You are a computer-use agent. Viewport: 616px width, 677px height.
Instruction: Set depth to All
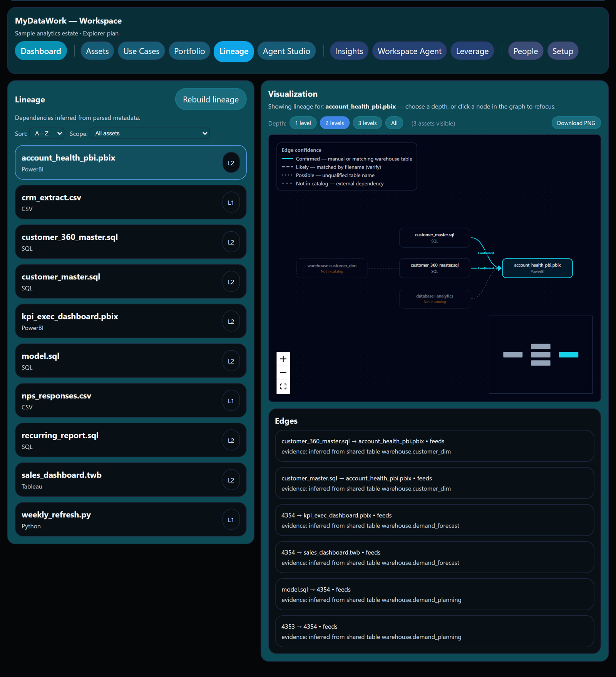[x=394, y=123]
